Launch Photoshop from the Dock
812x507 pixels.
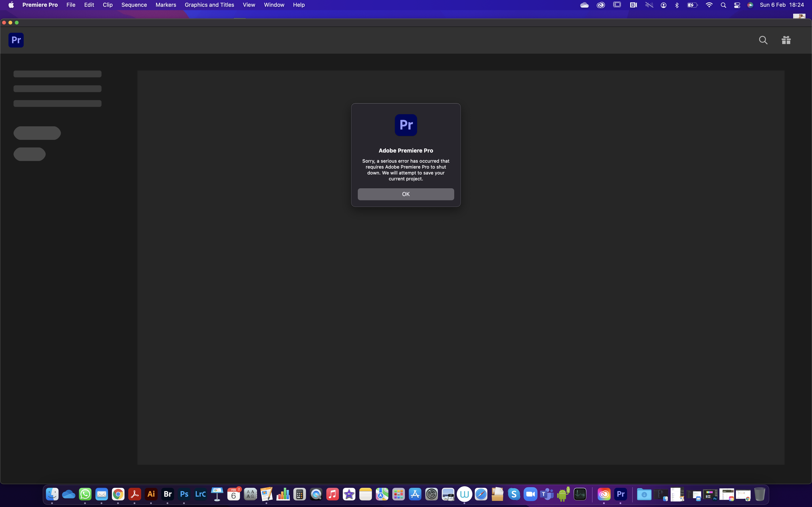(184, 494)
